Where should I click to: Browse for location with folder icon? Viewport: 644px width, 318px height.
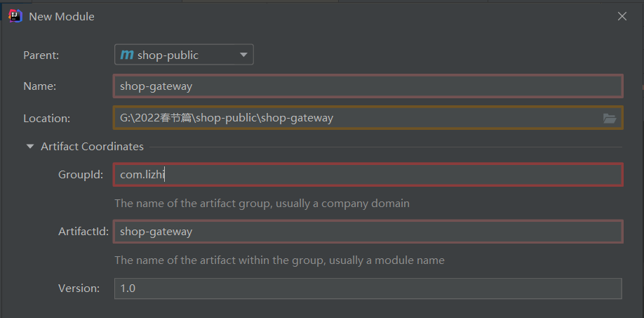coord(610,119)
